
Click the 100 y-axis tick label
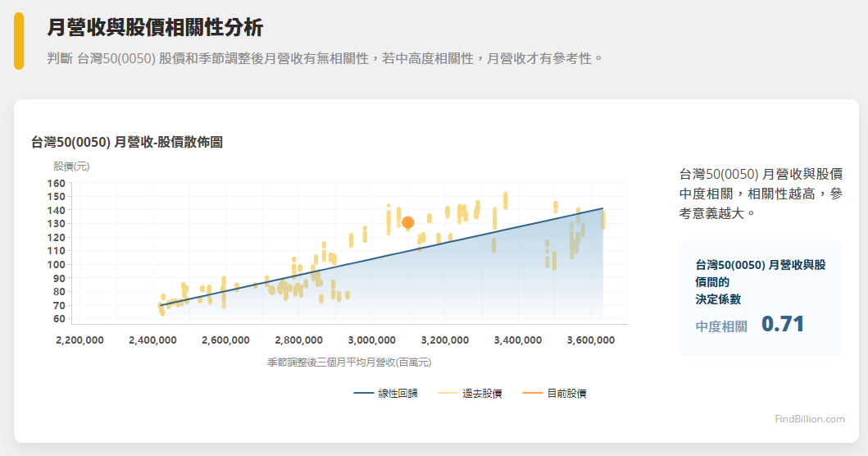pyautogui.click(x=57, y=265)
